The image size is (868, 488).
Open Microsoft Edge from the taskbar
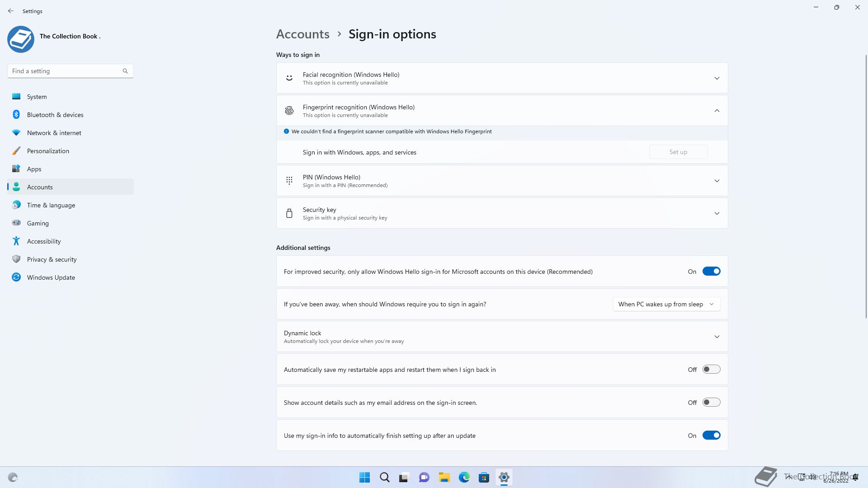pyautogui.click(x=464, y=477)
